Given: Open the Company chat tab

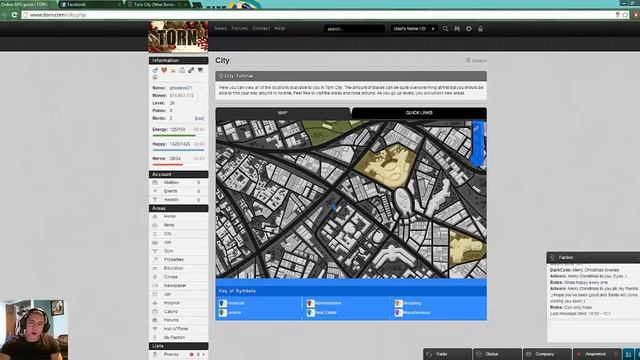Looking at the screenshot, I should tap(547, 354).
